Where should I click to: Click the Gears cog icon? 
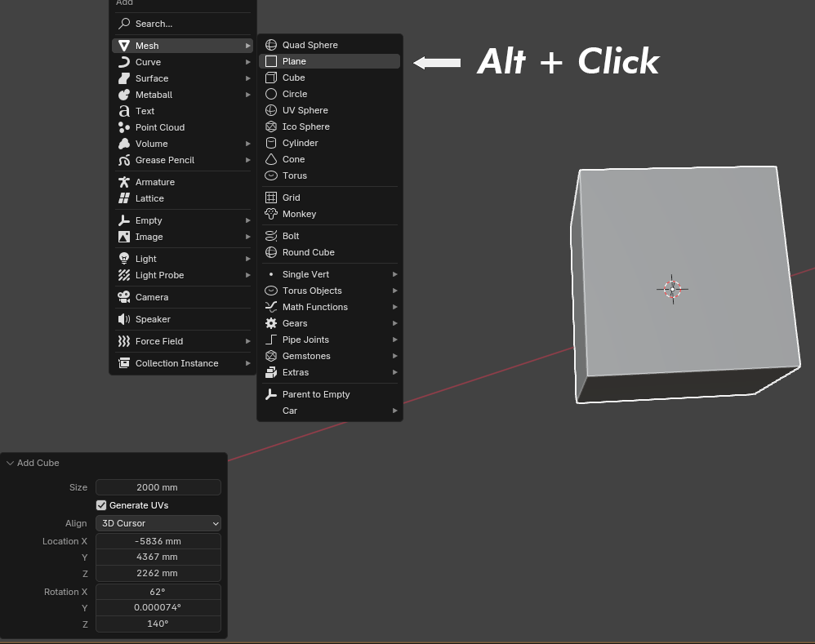click(271, 323)
